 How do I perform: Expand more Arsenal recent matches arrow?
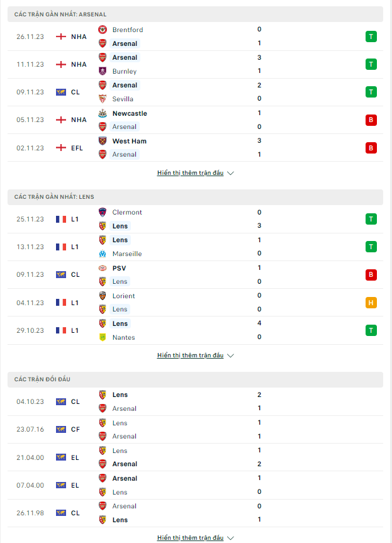(x=231, y=173)
